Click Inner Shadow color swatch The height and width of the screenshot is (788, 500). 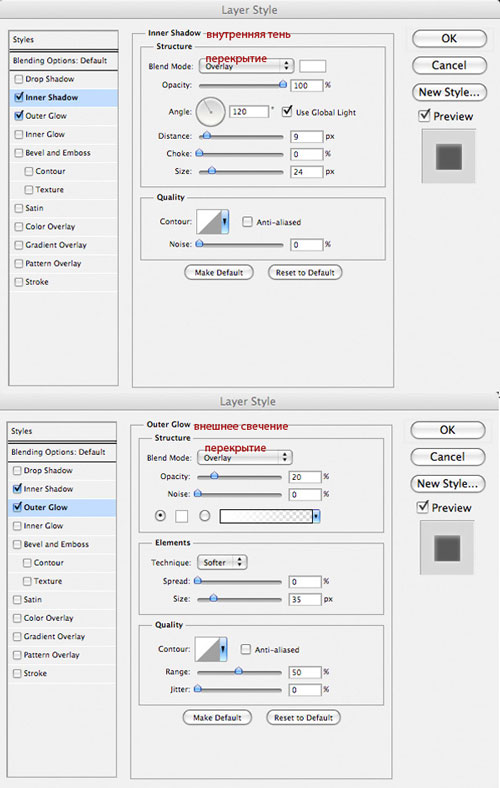313,66
